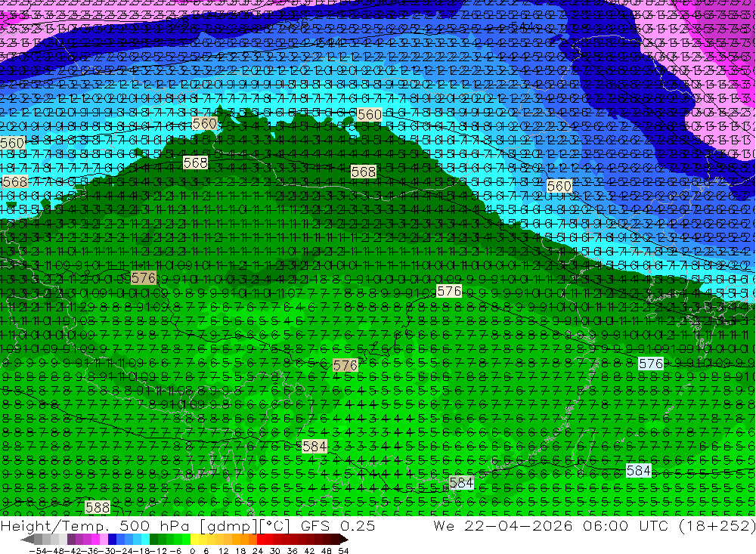The height and width of the screenshot is (554, 756).
Task: Click the positive '12' legend value
Action: pos(224,551)
